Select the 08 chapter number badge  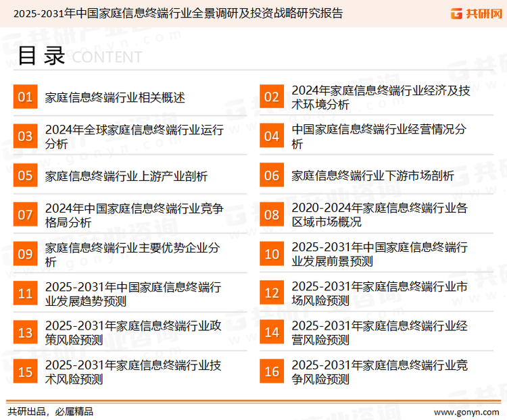point(271,215)
